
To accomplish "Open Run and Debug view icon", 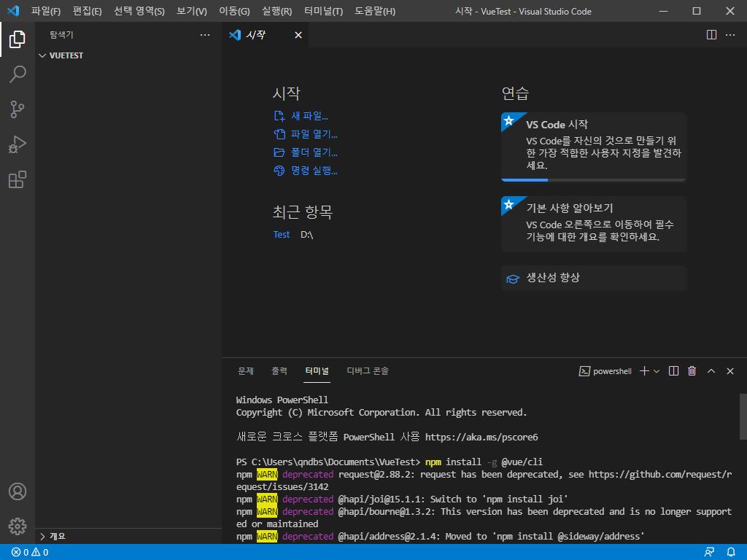I will [18, 144].
